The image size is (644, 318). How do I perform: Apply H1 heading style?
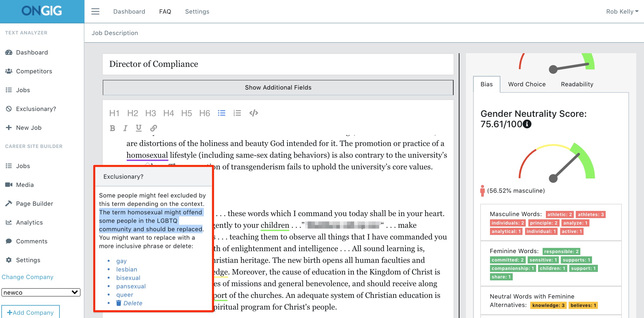[x=114, y=113]
